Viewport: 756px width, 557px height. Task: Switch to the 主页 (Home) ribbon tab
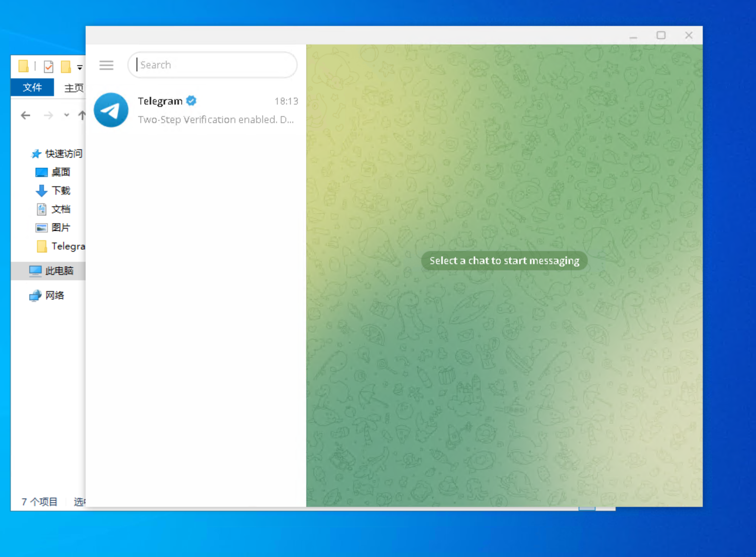coord(74,87)
